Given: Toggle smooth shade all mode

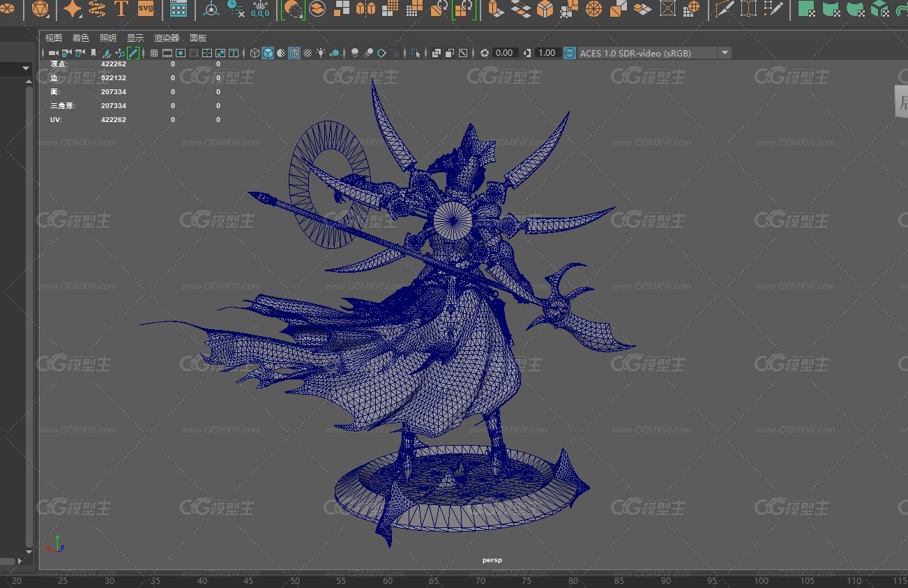Looking at the screenshot, I should [268, 53].
